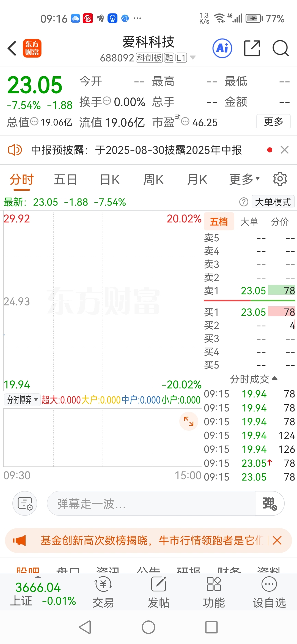Tap the 买1 23.05 order row
This screenshot has height=644, width=297.
pyautogui.click(x=249, y=312)
